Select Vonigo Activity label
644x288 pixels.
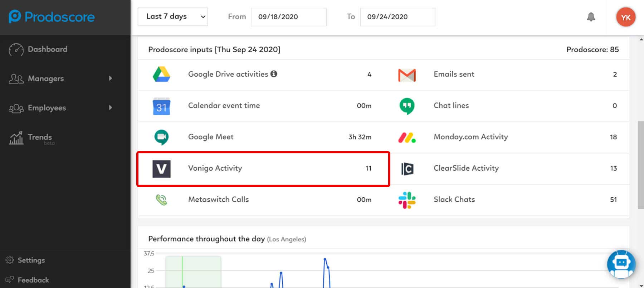tap(215, 168)
